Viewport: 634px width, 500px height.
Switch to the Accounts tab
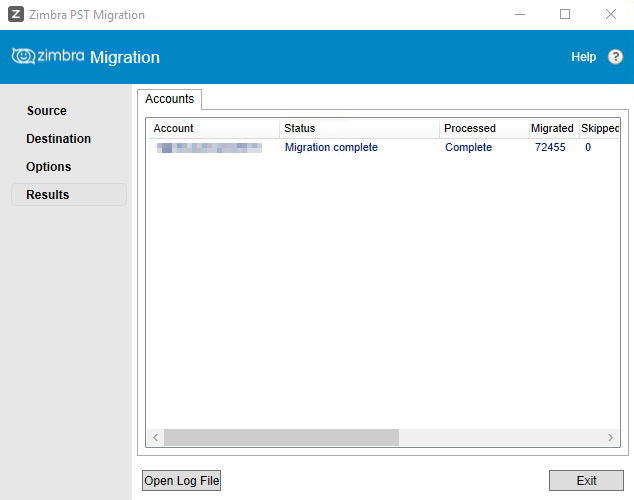tap(169, 99)
